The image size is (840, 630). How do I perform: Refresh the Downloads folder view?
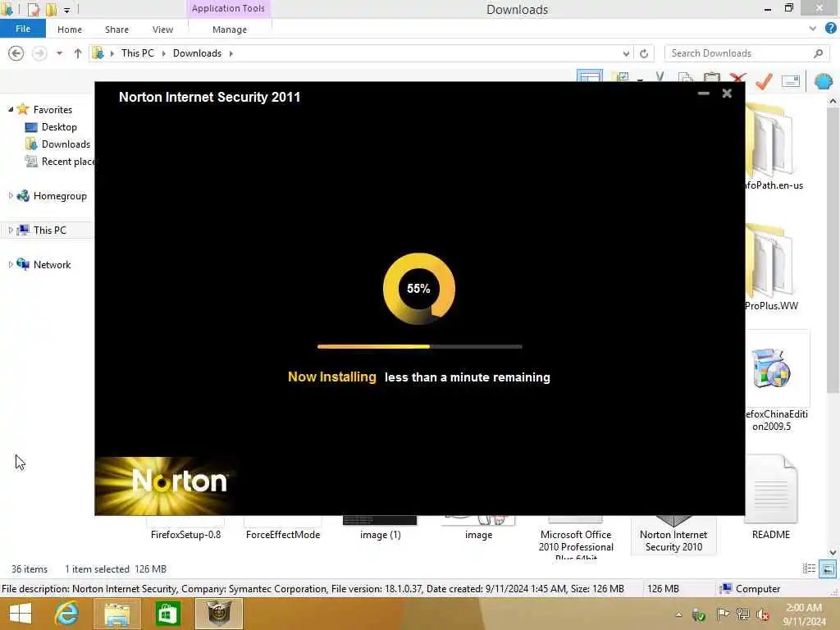coord(644,53)
